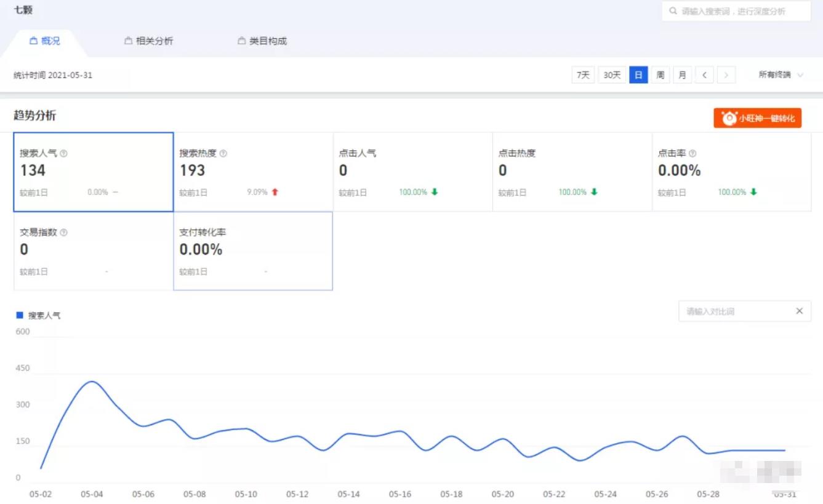Click the help icon beside 交易指数
The height and width of the screenshot is (504, 823).
(64, 233)
